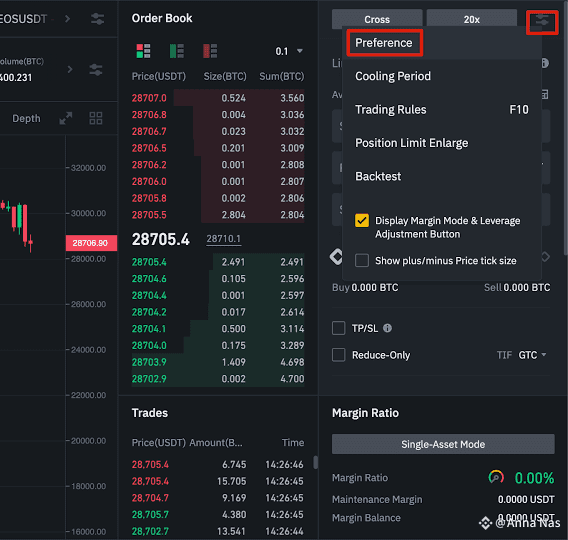Switch order book to sell orders only view
This screenshot has height=540, width=568.
pyautogui.click(x=210, y=51)
